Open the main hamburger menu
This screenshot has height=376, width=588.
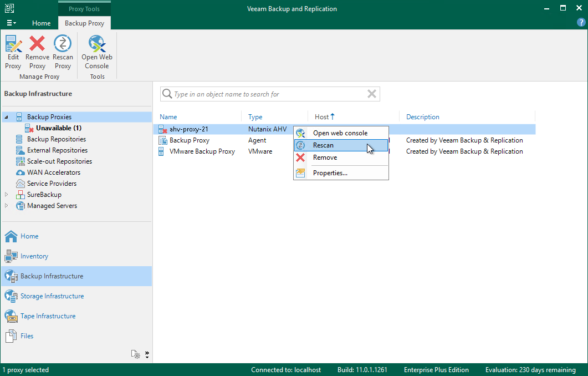(x=11, y=23)
